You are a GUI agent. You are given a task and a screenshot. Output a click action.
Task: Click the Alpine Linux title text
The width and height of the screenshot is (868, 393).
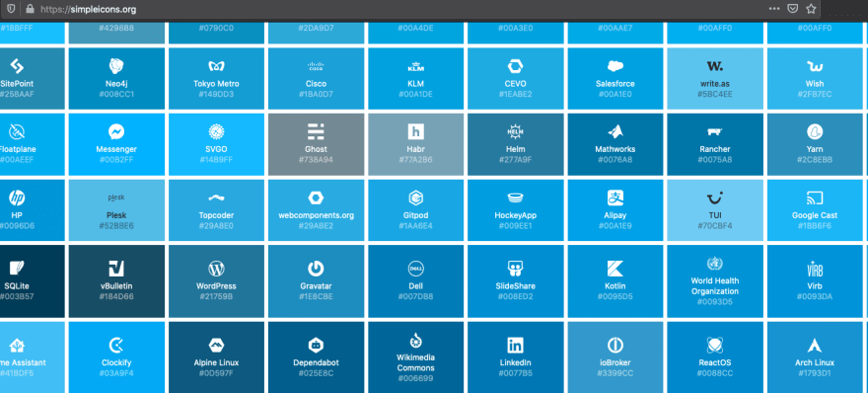pyautogui.click(x=216, y=362)
